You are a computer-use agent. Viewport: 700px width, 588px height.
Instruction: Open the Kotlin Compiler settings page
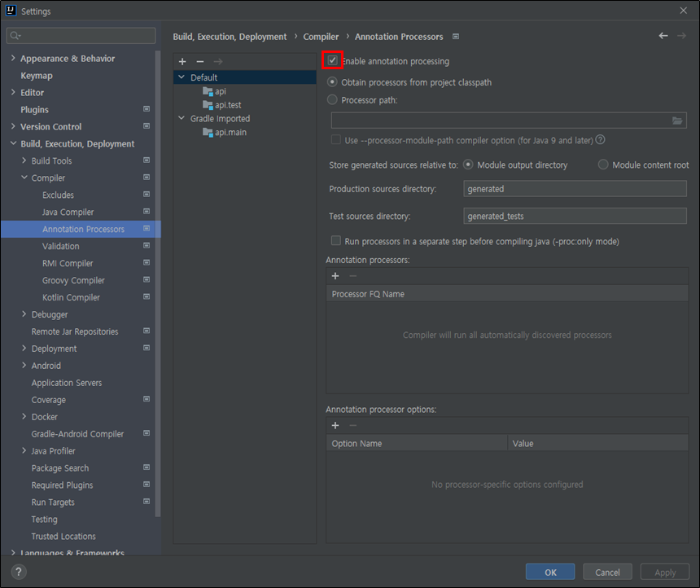pyautogui.click(x=71, y=297)
